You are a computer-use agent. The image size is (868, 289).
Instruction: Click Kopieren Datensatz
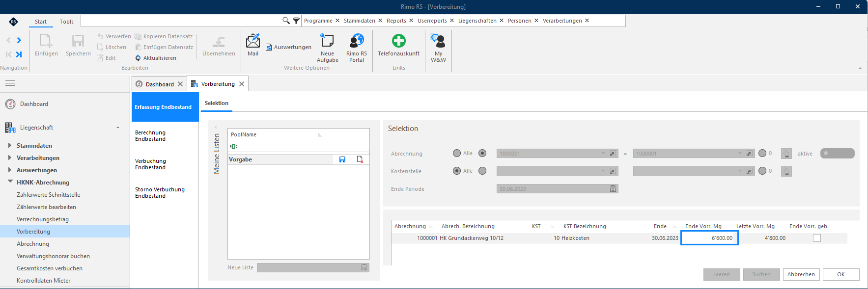[164, 36]
